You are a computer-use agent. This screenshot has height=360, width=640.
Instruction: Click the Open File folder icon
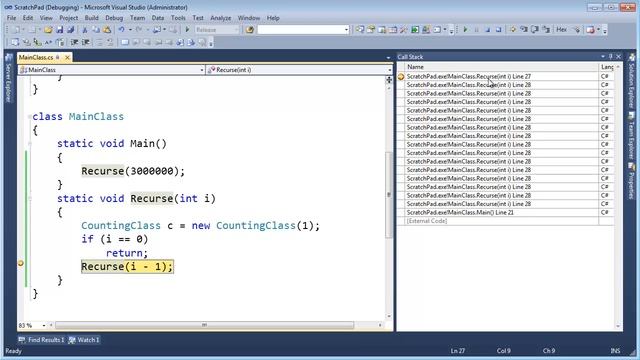[x=48, y=30]
